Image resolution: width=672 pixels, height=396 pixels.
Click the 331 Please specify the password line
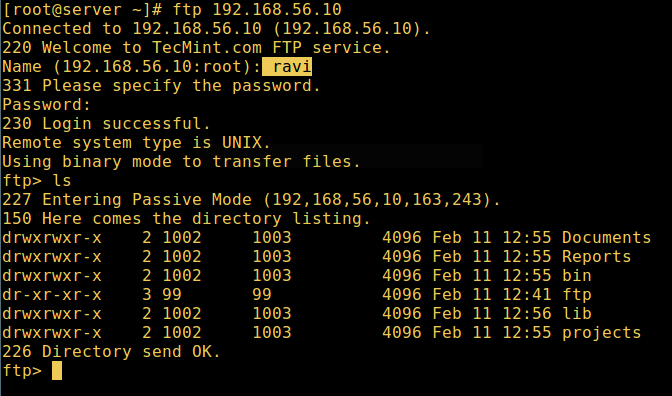click(161, 86)
